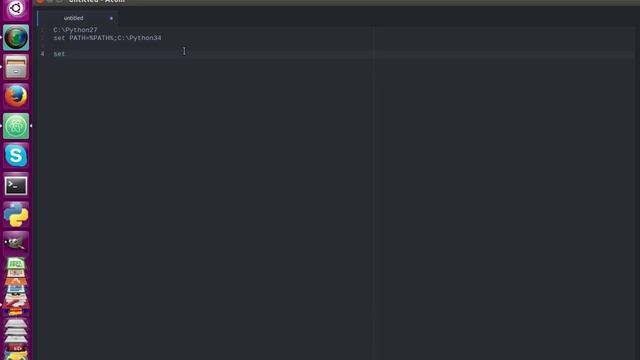This screenshot has width=640, height=360.
Task: Launch Firefox from the dock
Action: coord(16,96)
